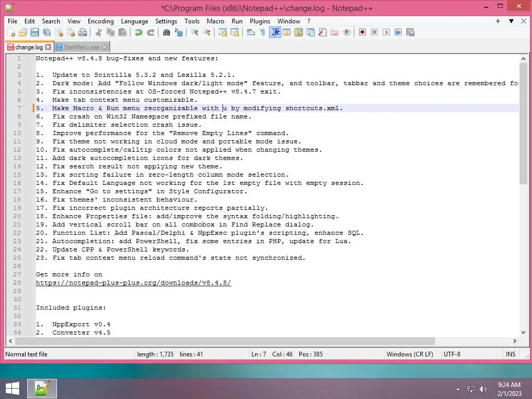Screen dimensions: 532x399
Task: Open the Run menu
Action: click(x=237, y=21)
